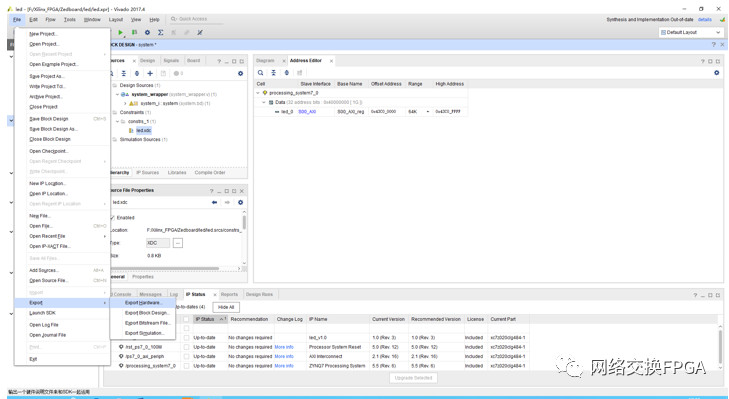Screen dimensions: 729x399
Task: Click the Sigma report icon in toolbar
Action: click(x=160, y=33)
